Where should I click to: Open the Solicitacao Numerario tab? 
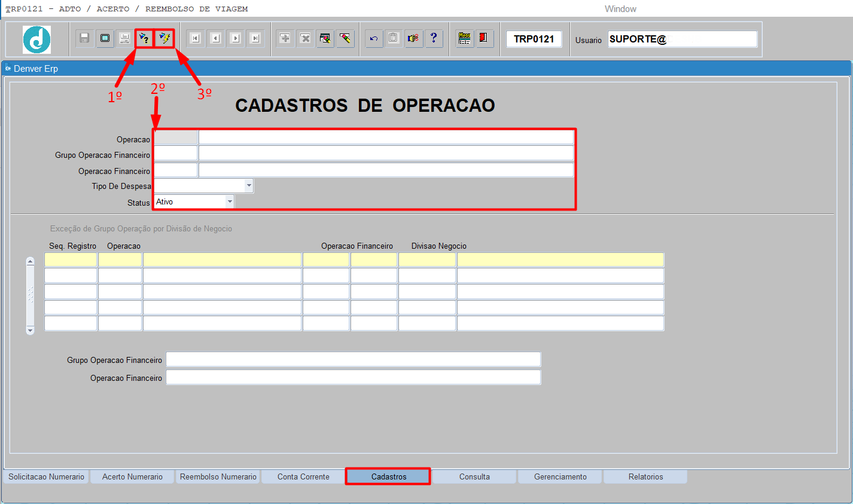(x=46, y=476)
